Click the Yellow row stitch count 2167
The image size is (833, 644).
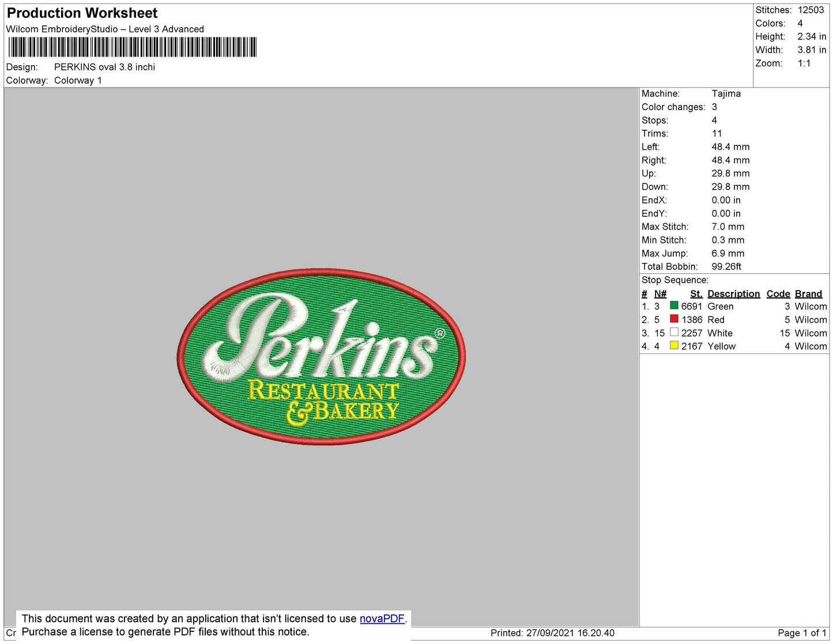692,347
